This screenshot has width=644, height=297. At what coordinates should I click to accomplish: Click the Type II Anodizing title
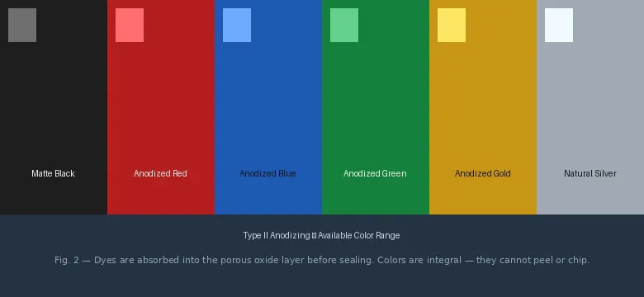pyautogui.click(x=321, y=235)
